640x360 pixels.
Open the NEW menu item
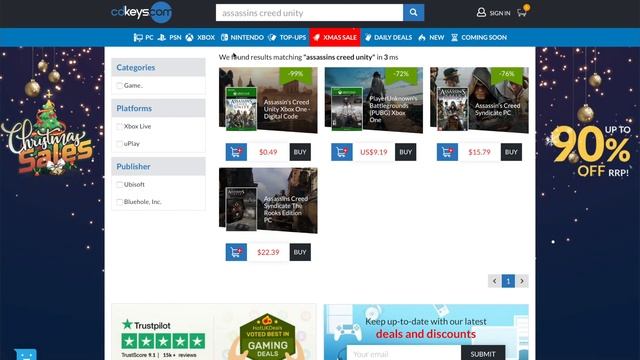[431, 38]
